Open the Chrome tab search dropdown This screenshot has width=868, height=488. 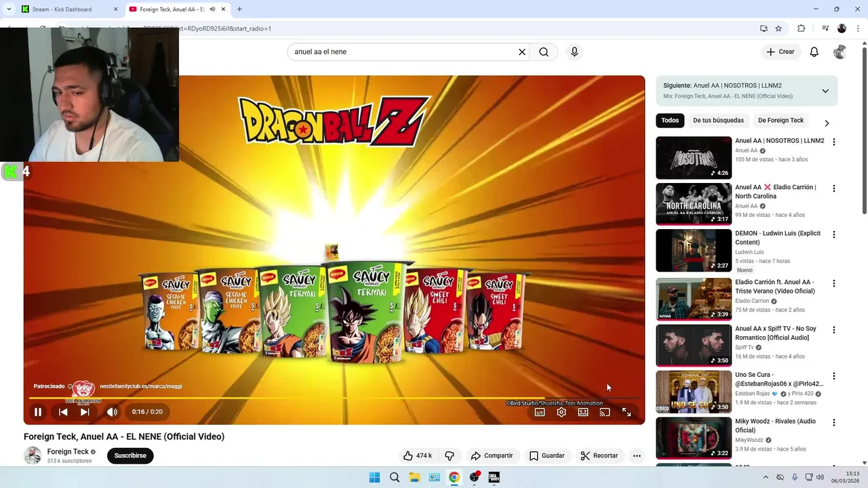[9, 9]
